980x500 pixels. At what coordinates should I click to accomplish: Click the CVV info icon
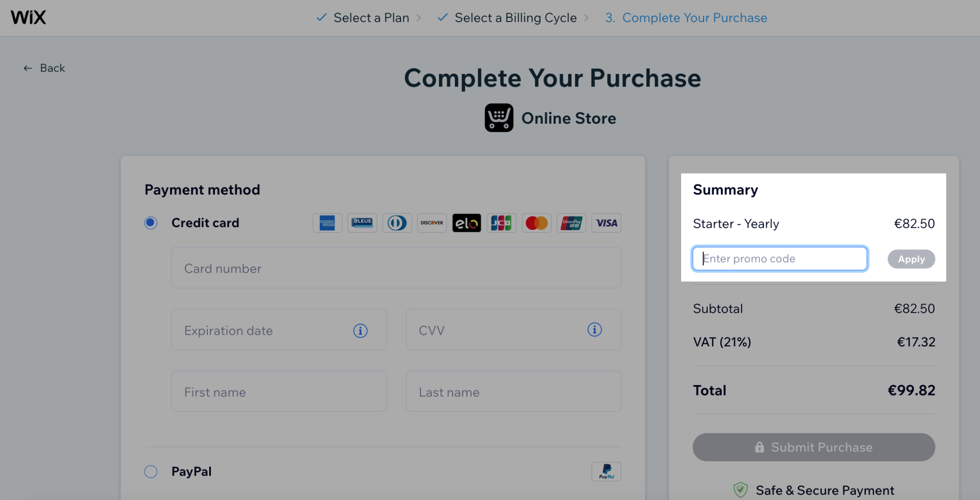coord(595,330)
